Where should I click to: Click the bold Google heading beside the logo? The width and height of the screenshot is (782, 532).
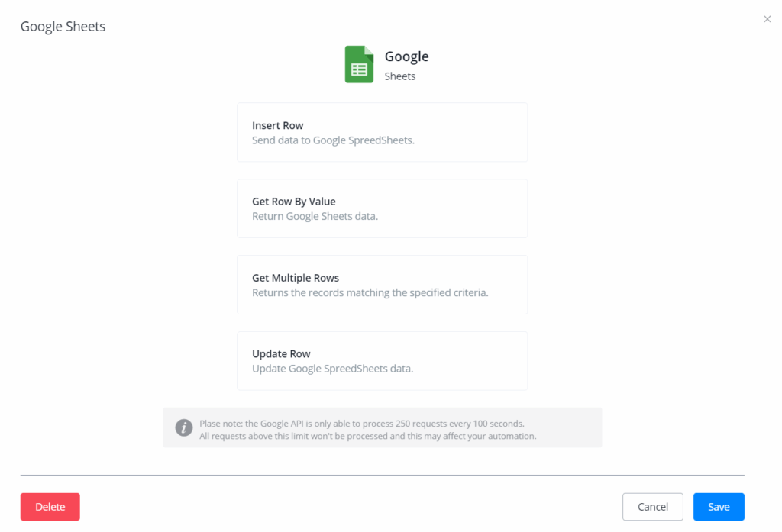pos(406,56)
